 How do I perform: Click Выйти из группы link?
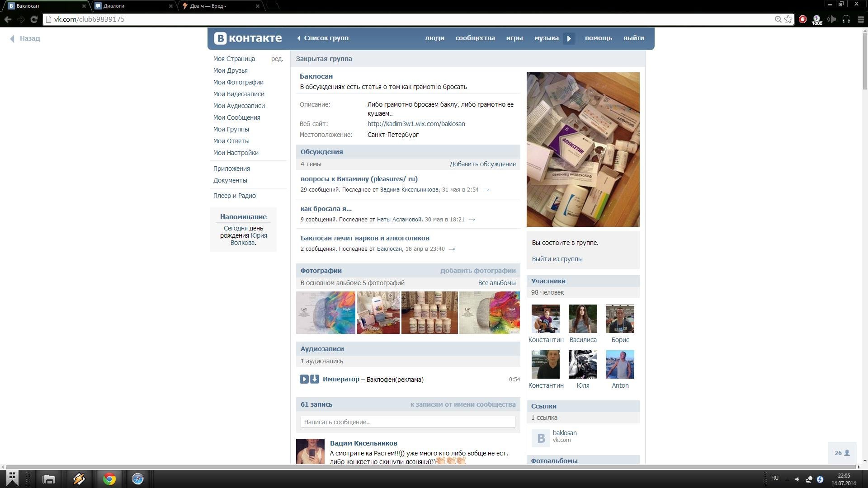(x=557, y=259)
